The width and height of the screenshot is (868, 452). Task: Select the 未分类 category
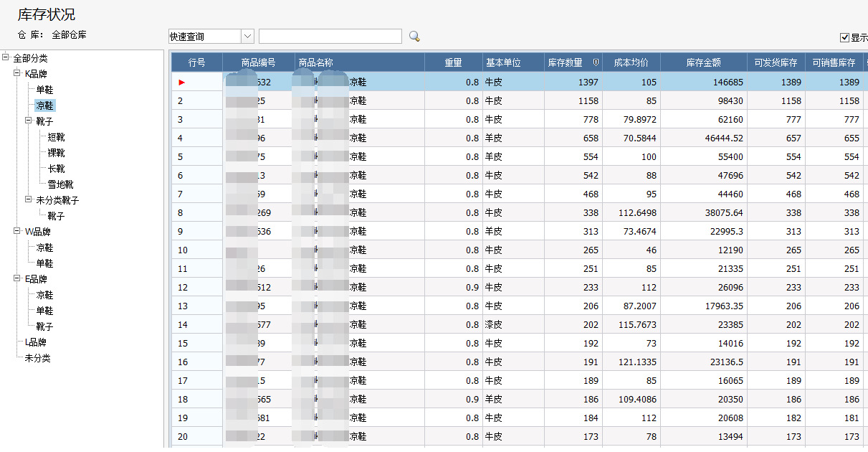[x=37, y=358]
